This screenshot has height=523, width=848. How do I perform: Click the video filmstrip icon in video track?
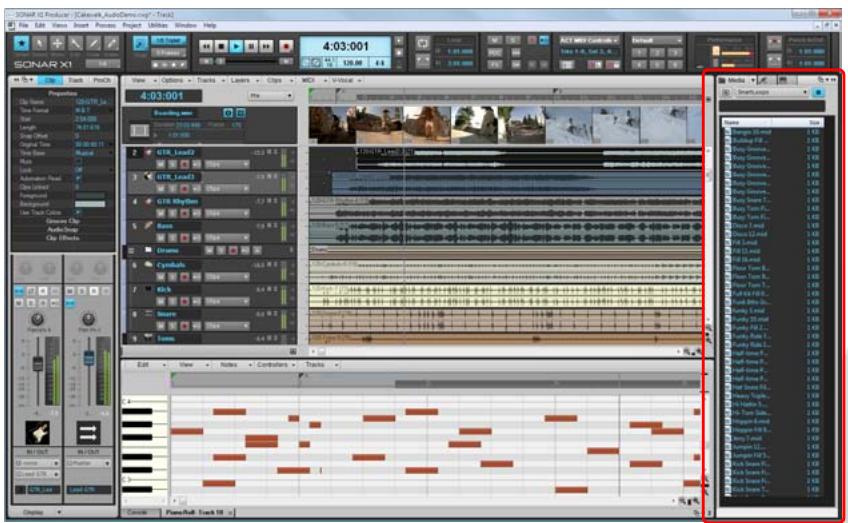pos(140,130)
